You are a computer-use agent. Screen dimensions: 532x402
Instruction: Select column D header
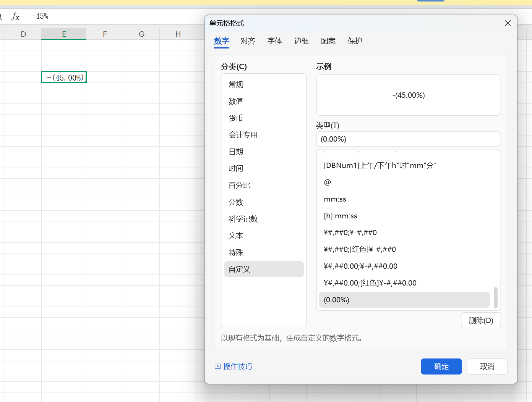[x=23, y=34]
